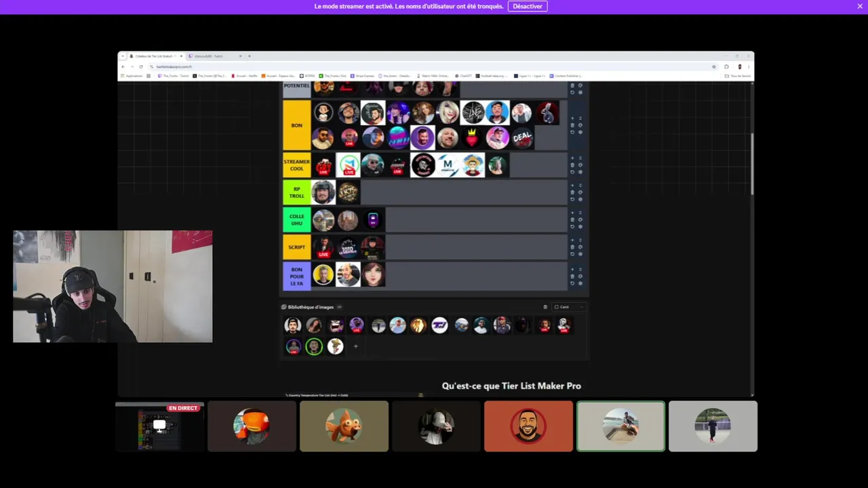Open a new browser tab
The width and height of the screenshot is (868, 488).
(x=250, y=56)
